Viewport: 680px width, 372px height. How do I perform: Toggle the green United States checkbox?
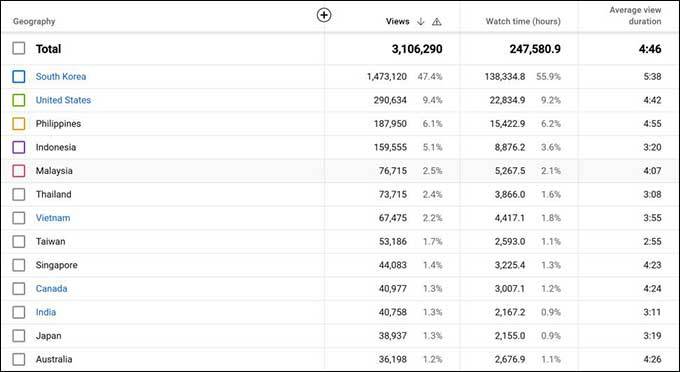pyautogui.click(x=19, y=100)
